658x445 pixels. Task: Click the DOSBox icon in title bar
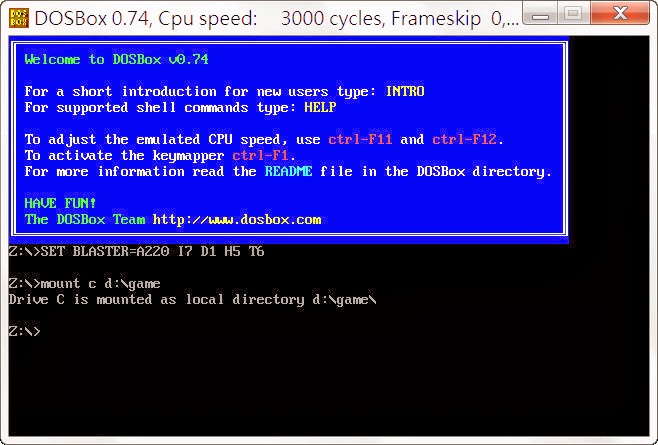coord(19,18)
